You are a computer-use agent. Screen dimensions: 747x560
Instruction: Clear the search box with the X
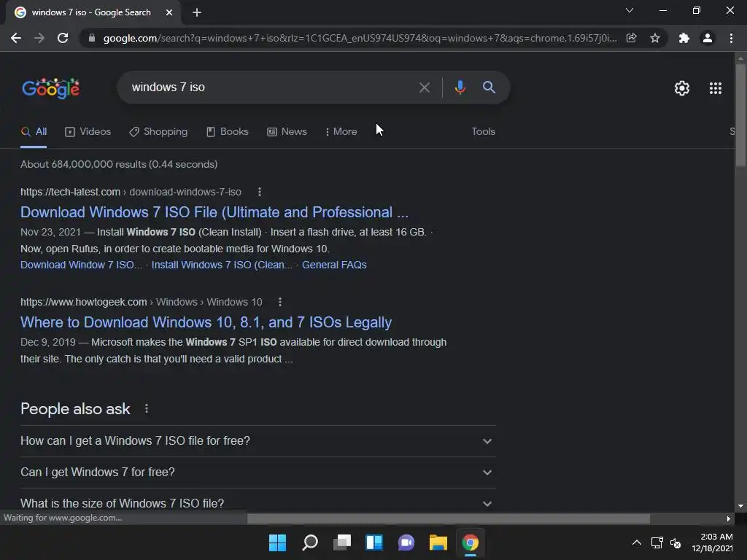coord(425,87)
